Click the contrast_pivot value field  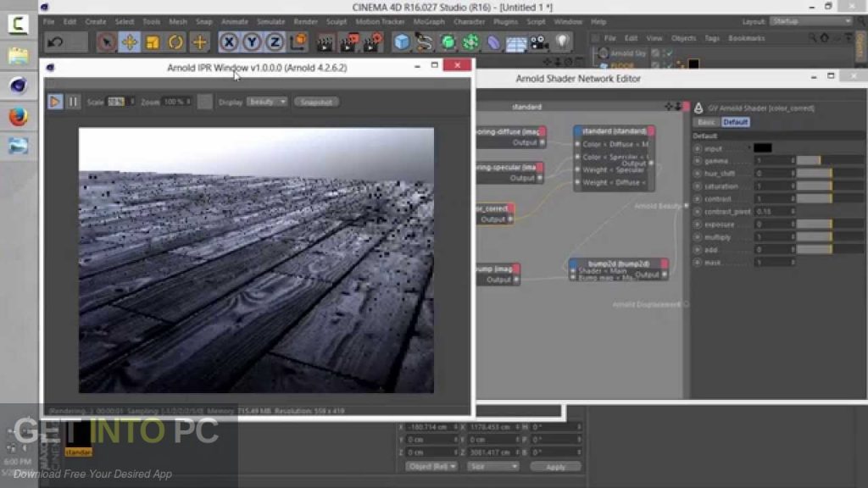(x=775, y=211)
